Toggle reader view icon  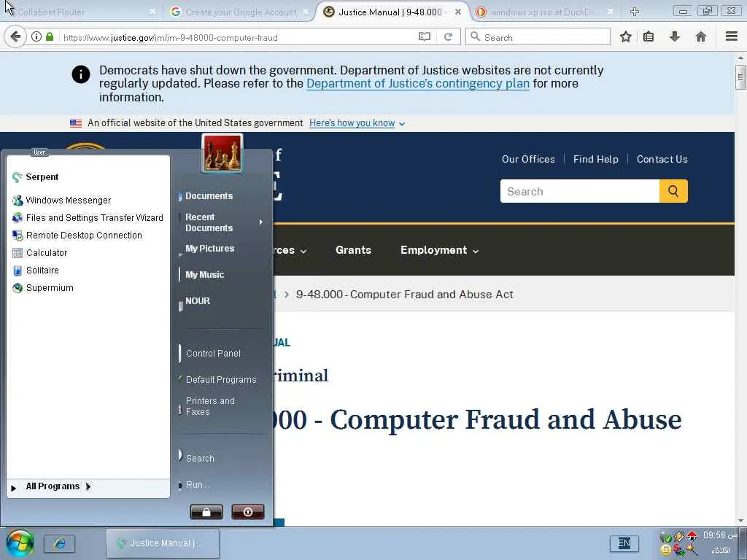coord(425,36)
